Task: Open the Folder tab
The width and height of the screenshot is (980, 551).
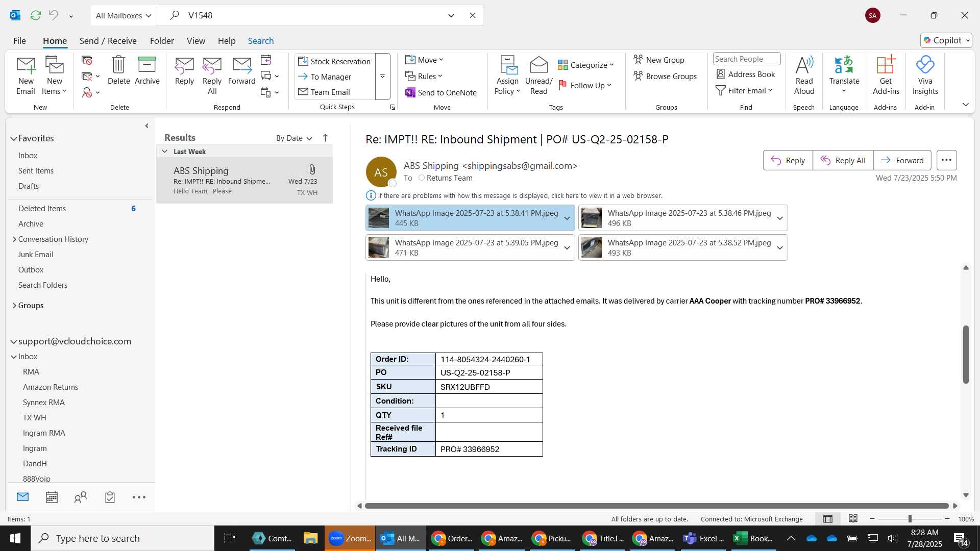Action: point(162,41)
